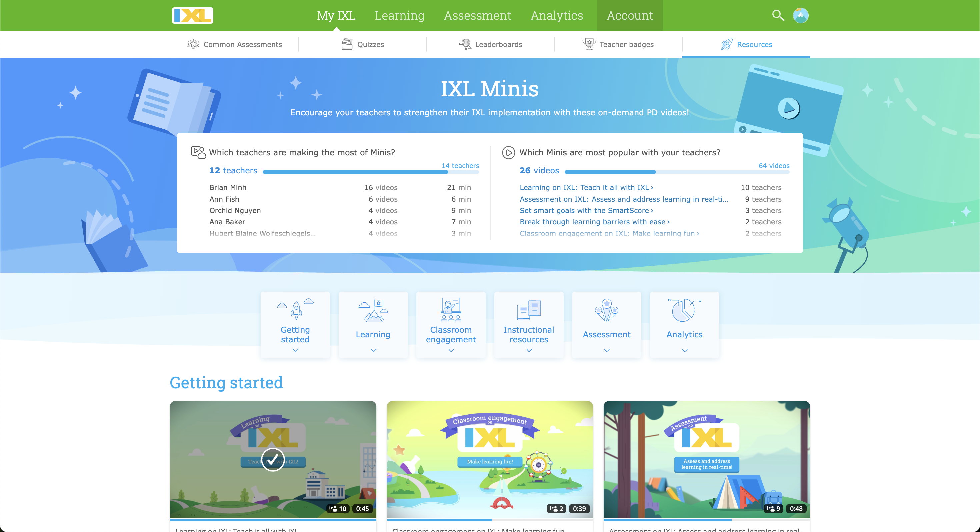Image resolution: width=980 pixels, height=532 pixels.
Task: Click the Common Assessments star icon
Action: [x=193, y=44]
